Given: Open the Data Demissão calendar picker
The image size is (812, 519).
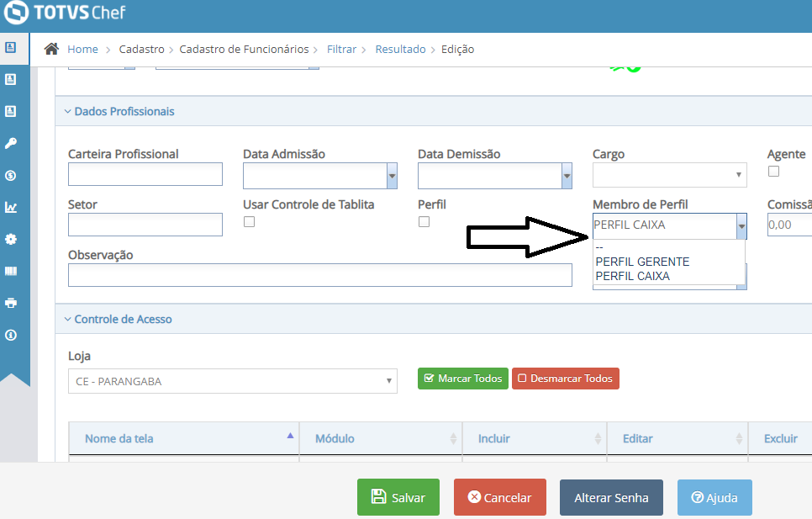Looking at the screenshot, I should [x=567, y=176].
